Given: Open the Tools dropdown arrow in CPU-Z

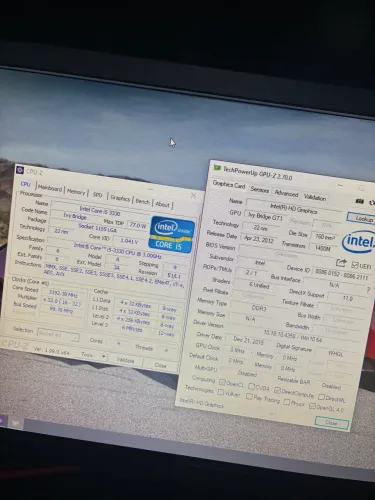Looking at the screenshot, I should pos(104,357).
